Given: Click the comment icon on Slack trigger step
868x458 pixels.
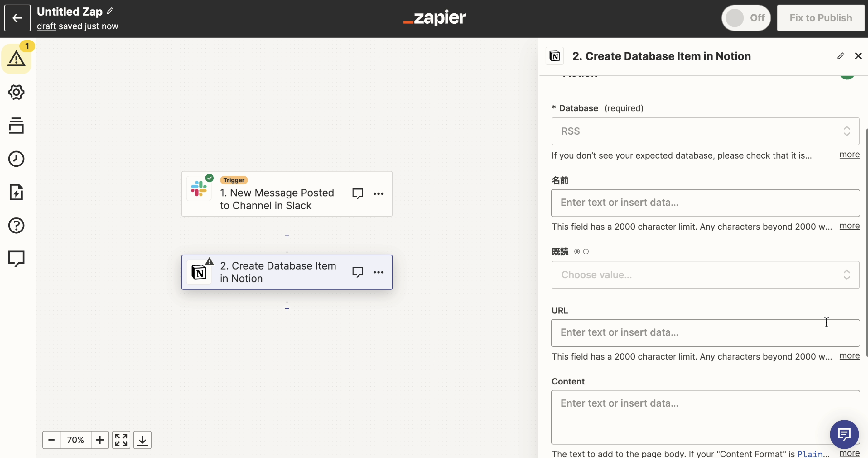Looking at the screenshot, I should tap(358, 194).
